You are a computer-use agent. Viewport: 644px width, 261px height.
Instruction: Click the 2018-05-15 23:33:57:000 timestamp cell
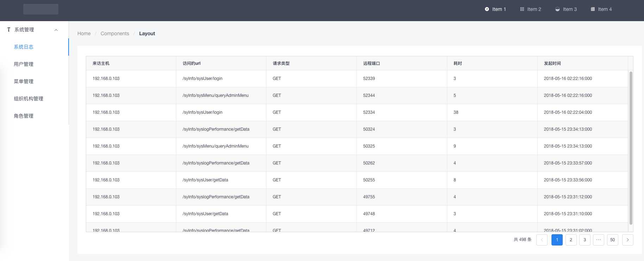click(583, 163)
